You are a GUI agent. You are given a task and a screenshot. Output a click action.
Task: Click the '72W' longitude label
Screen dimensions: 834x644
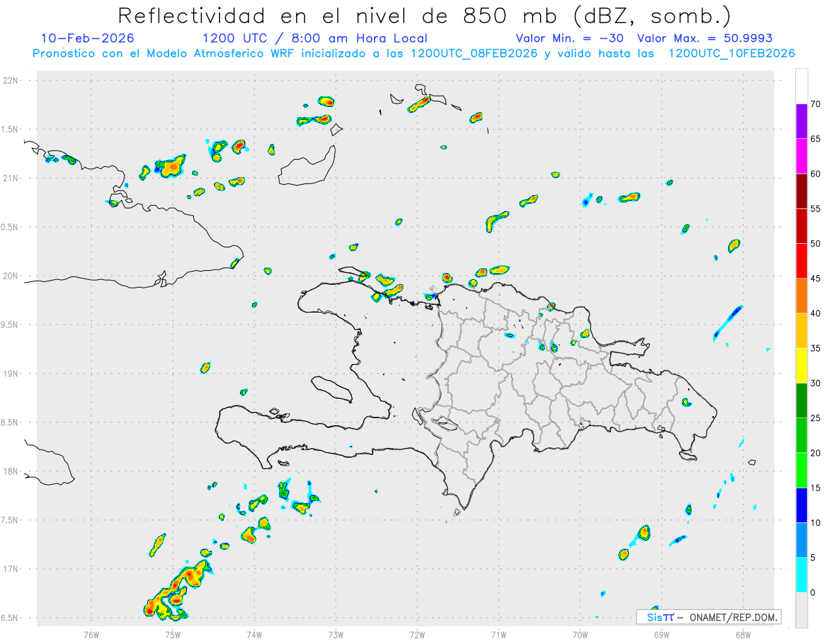coord(417,634)
